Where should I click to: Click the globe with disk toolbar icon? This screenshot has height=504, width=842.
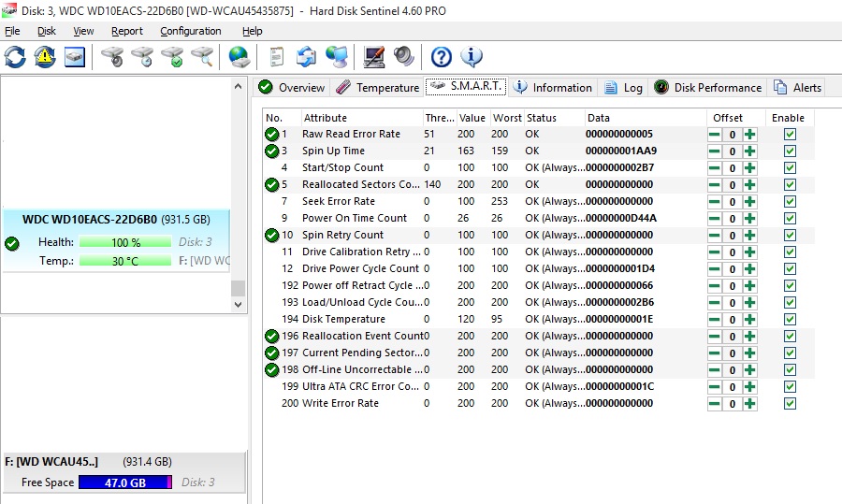[240, 56]
